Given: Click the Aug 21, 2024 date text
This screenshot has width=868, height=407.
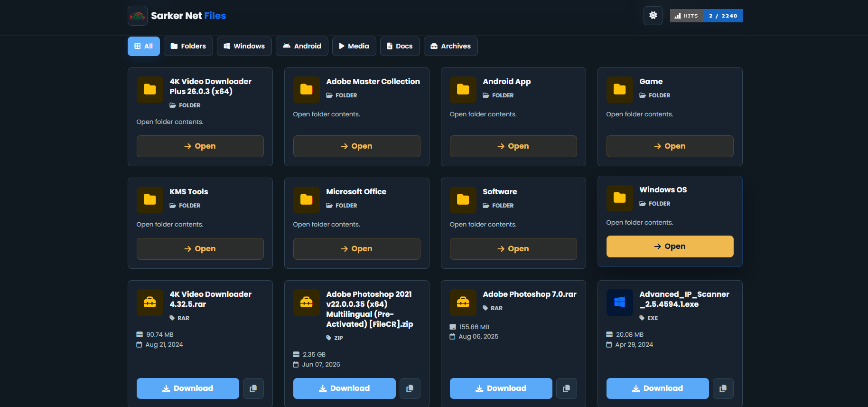Looking at the screenshot, I should tap(164, 345).
